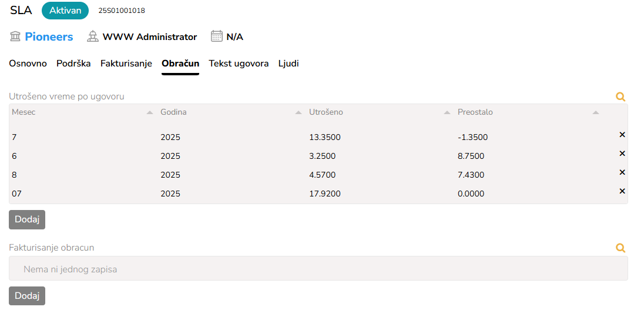
Task: Sort table by Utrošeno column arrow
Action: pos(447,112)
